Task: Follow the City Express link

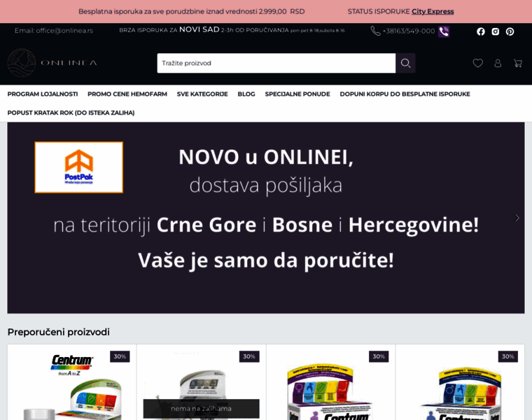Action: 433,11
